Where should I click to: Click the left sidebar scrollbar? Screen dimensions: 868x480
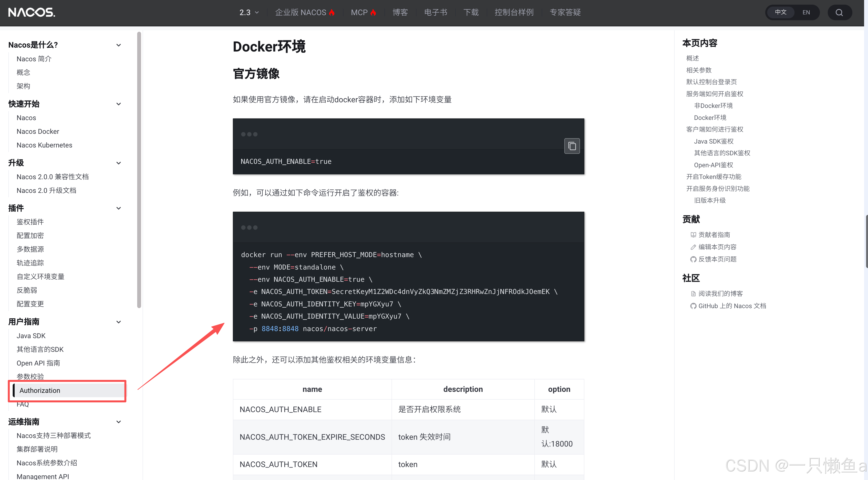tap(139, 168)
